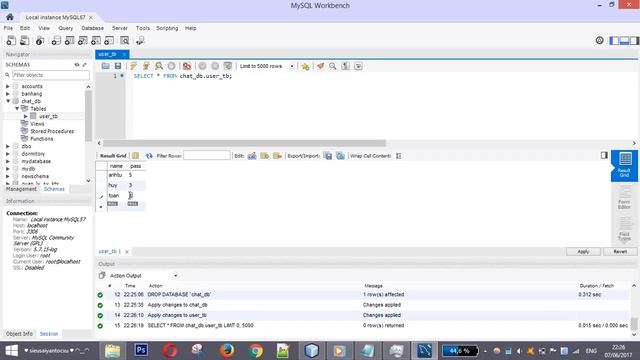This screenshot has height=360, width=640.
Task: Open the Server menu
Action: (x=120, y=28)
